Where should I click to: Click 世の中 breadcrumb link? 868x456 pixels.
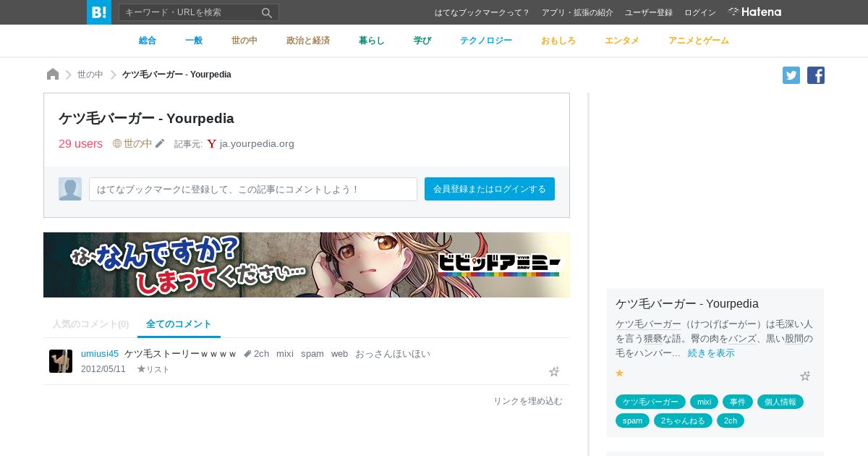tap(90, 75)
